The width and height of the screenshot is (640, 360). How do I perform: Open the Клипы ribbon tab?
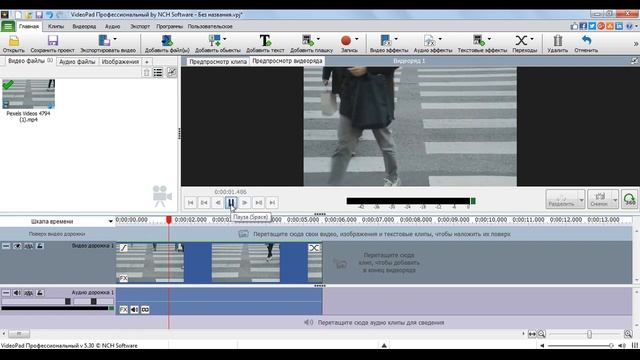pyautogui.click(x=56, y=27)
